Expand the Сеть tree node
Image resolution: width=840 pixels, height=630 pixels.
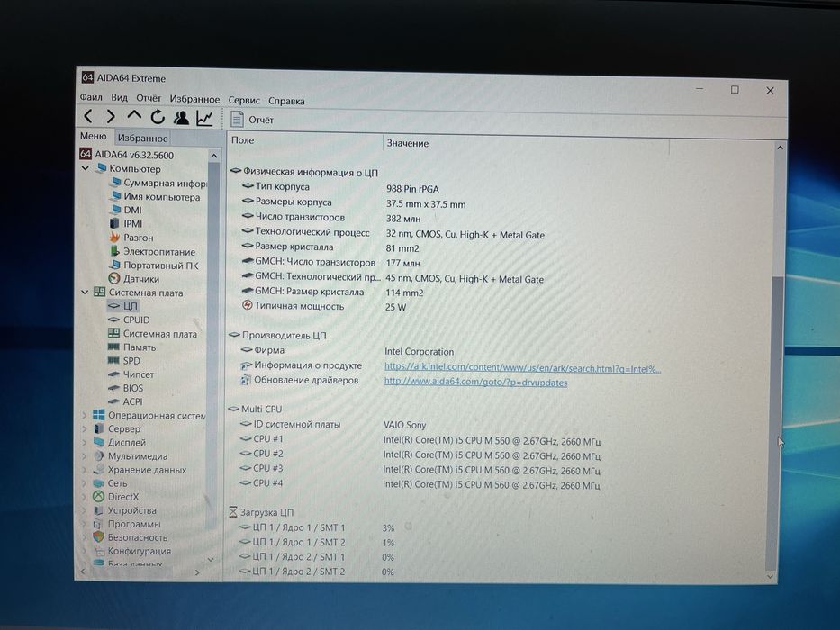[84, 482]
